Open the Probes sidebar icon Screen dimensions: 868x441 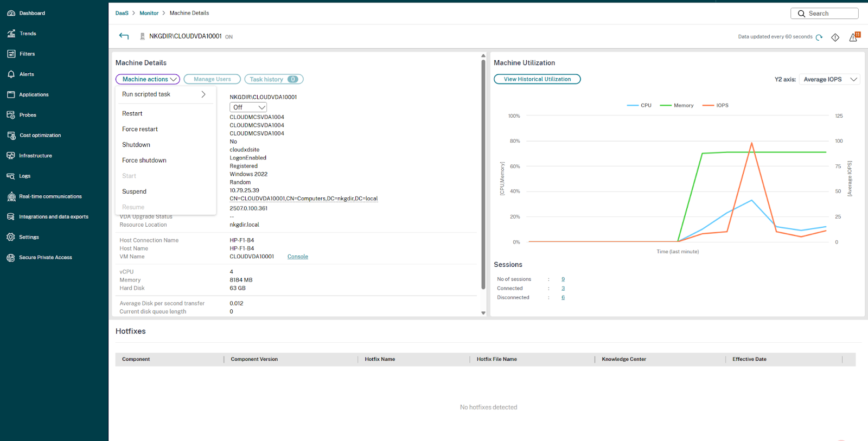[x=11, y=115]
